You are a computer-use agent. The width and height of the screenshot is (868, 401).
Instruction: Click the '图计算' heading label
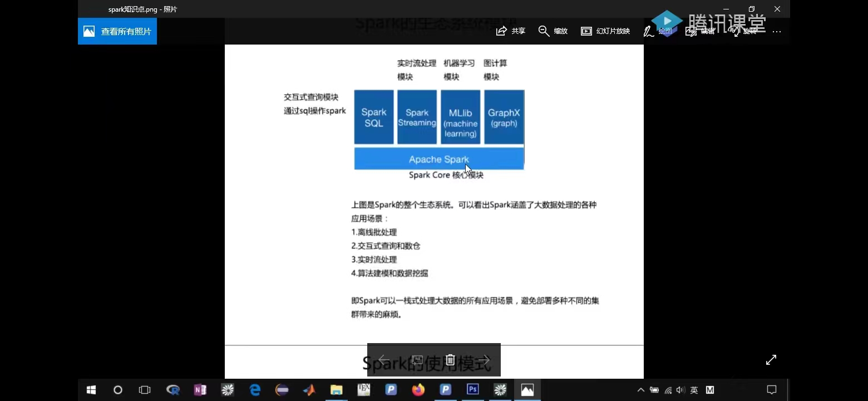click(495, 63)
